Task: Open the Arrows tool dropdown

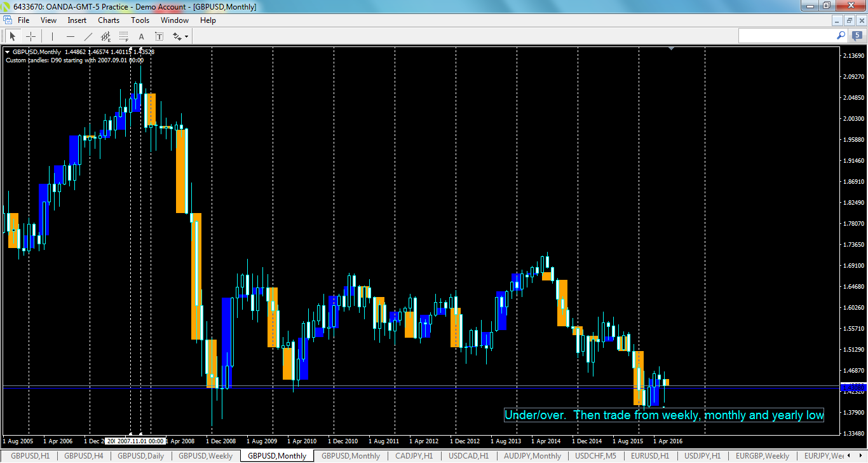Action: click(186, 36)
